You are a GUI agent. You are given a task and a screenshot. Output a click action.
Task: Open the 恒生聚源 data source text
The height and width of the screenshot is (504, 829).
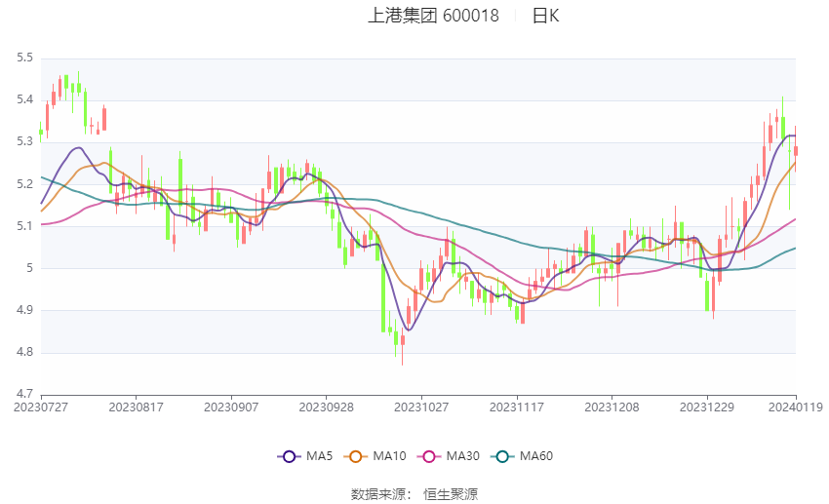pyautogui.click(x=451, y=493)
